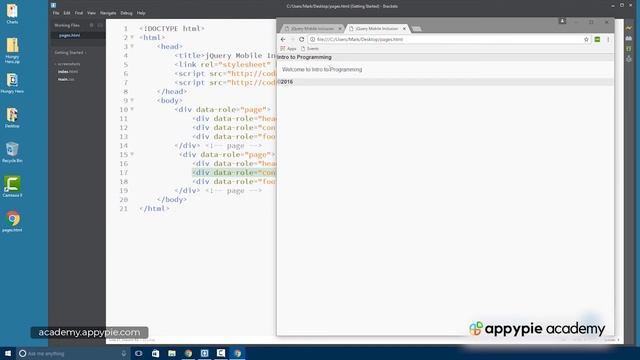Open the Find menu in Brackets
The width and height of the screenshot is (640, 360).
coord(79,13)
